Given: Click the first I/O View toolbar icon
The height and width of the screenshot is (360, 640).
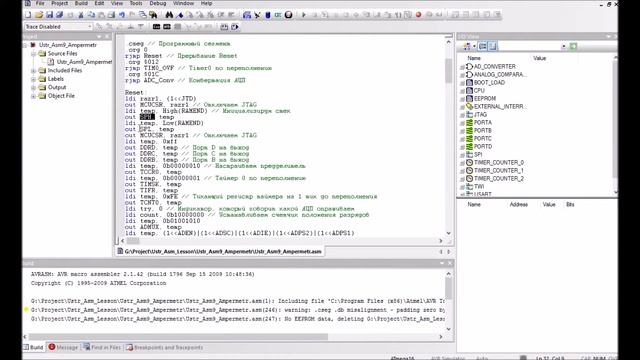Looking at the screenshot, I should 467,47.
